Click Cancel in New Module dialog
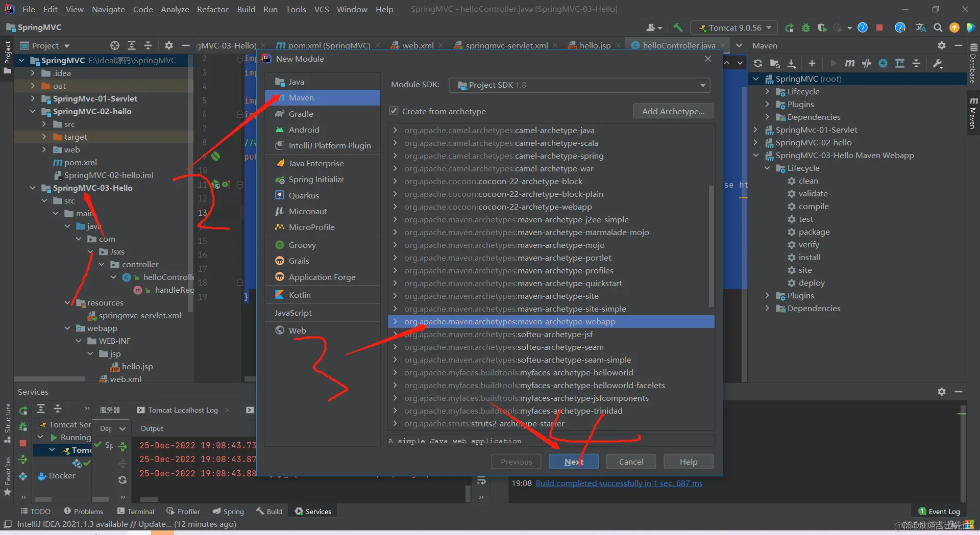The height and width of the screenshot is (535, 980). coord(631,462)
